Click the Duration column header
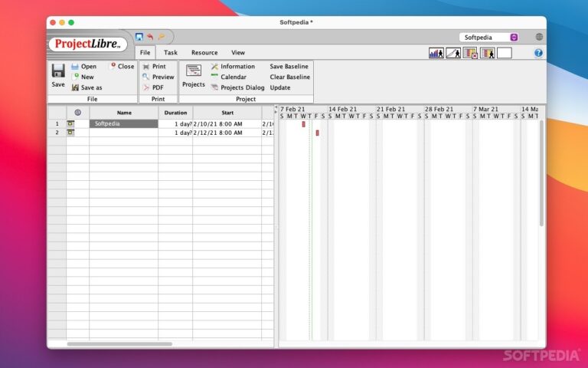 click(175, 113)
